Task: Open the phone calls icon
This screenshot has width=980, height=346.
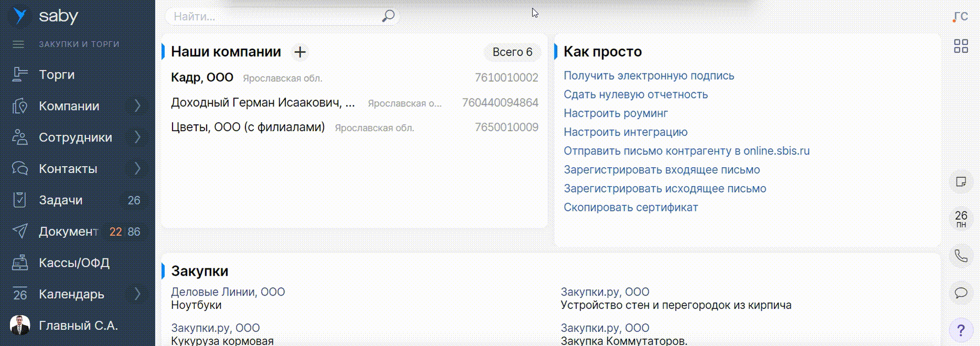Action: [961, 256]
